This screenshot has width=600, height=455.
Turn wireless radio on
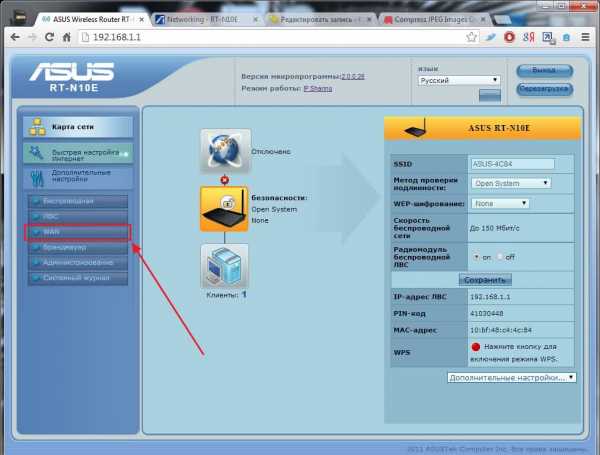476,257
